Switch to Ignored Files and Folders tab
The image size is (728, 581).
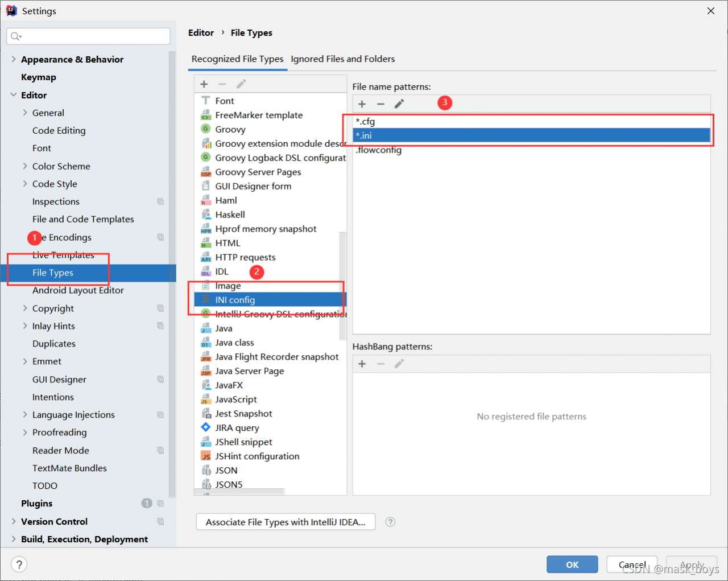[x=342, y=59]
